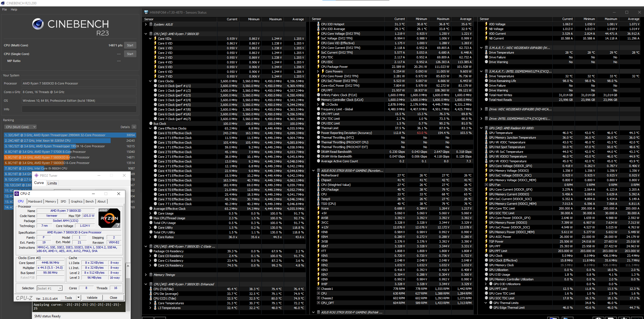The width and height of the screenshot is (644, 319).
Task: Expand the Core Usage row
Action: (150, 213)
